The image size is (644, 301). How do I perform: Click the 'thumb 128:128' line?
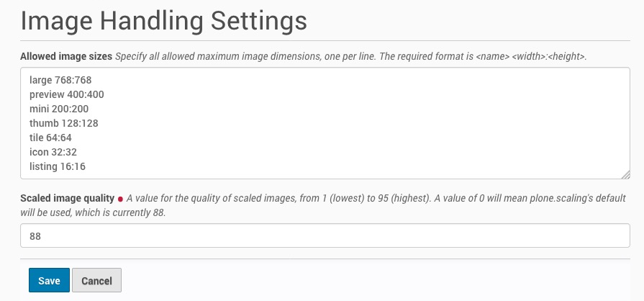64,123
